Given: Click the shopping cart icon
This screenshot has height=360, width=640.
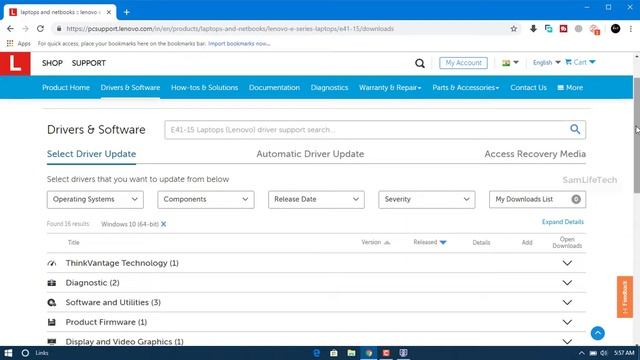Looking at the screenshot, I should [x=568, y=62].
